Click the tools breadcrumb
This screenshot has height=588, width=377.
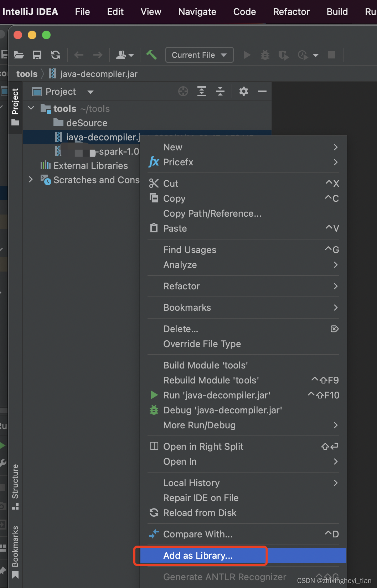pyautogui.click(x=27, y=74)
